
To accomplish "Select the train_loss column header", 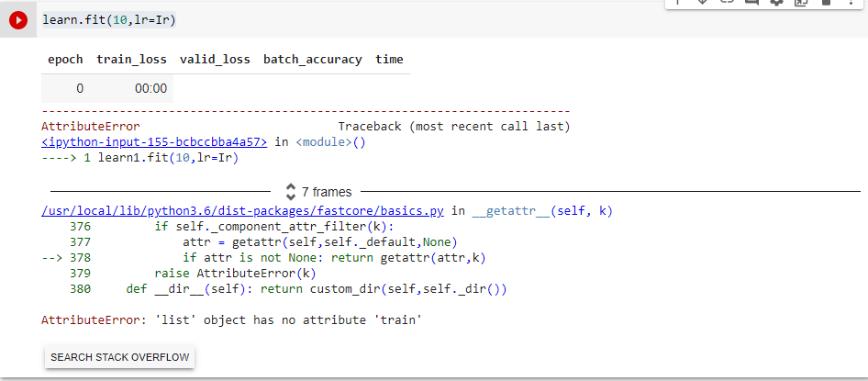I will [x=131, y=60].
